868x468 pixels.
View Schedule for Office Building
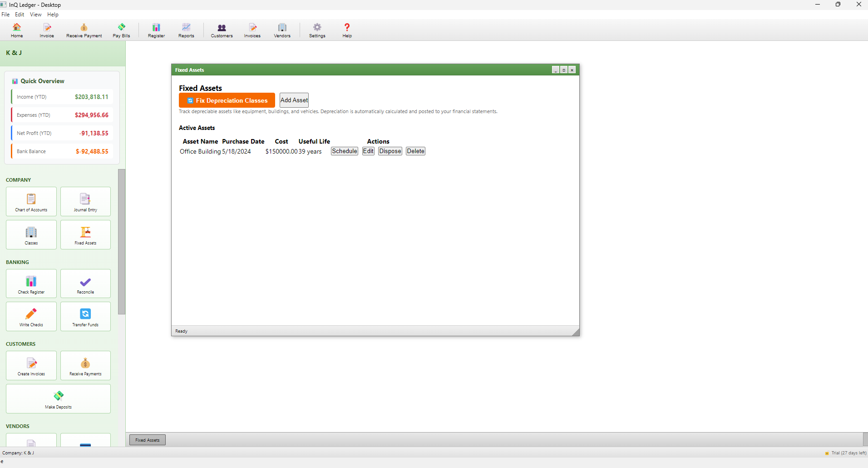pyautogui.click(x=345, y=151)
